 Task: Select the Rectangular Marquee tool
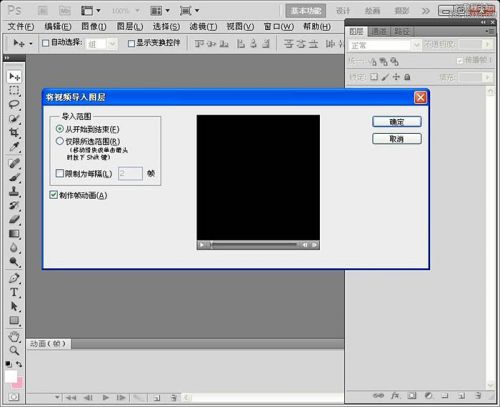click(x=14, y=91)
